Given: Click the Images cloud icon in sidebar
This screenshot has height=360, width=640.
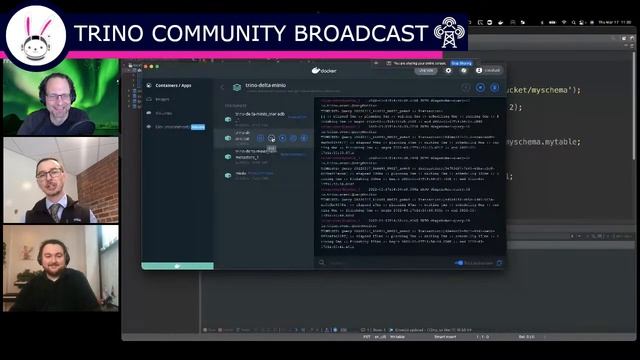Looking at the screenshot, I should coord(149,99).
